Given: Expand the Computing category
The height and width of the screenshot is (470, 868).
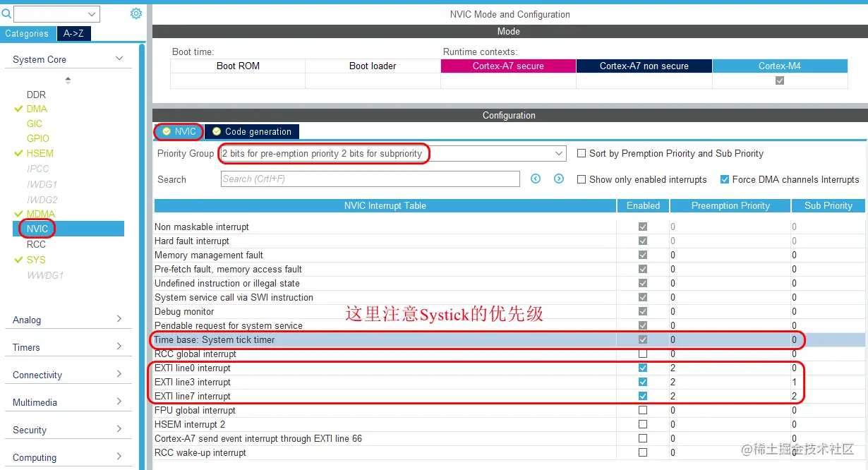Looking at the screenshot, I should (x=119, y=457).
